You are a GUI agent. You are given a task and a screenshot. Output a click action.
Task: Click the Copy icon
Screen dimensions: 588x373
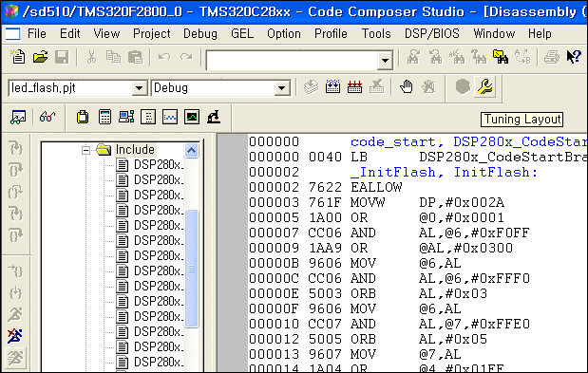(113, 57)
